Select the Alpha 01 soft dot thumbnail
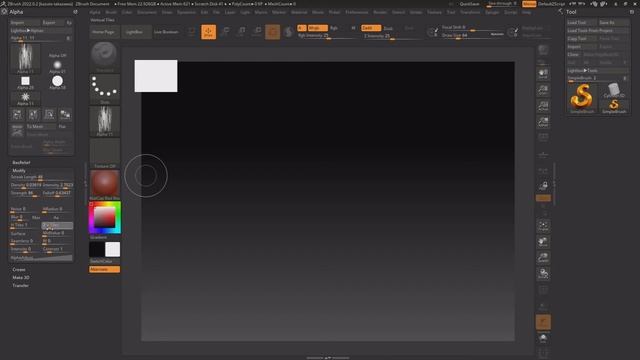640x360 pixels. [x=58, y=66]
